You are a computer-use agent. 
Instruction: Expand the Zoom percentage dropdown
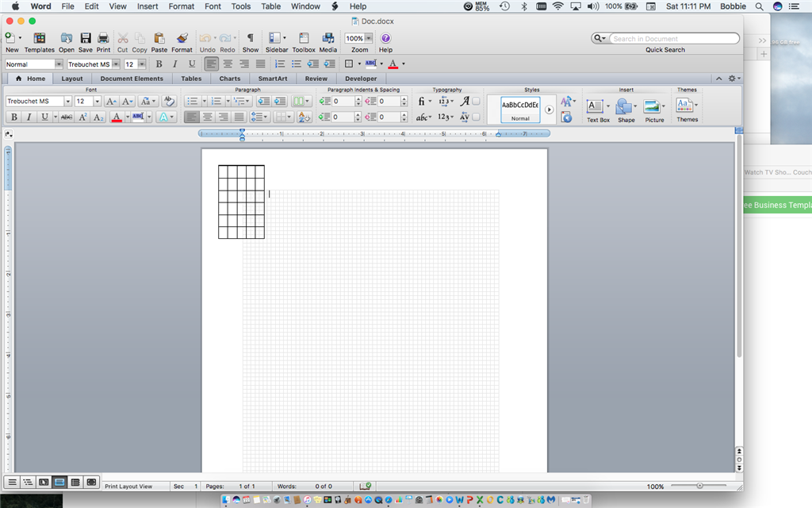pyautogui.click(x=369, y=38)
